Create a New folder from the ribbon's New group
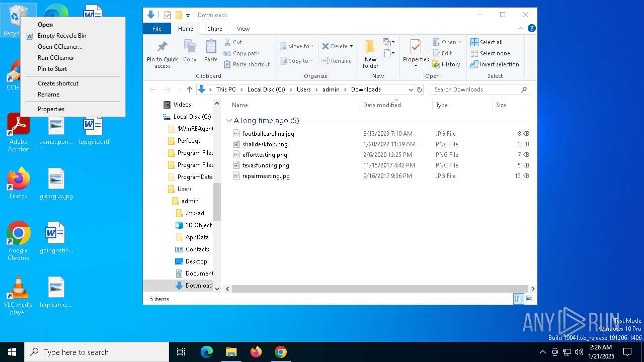Image resolution: width=644 pixels, height=362 pixels. coord(370,54)
